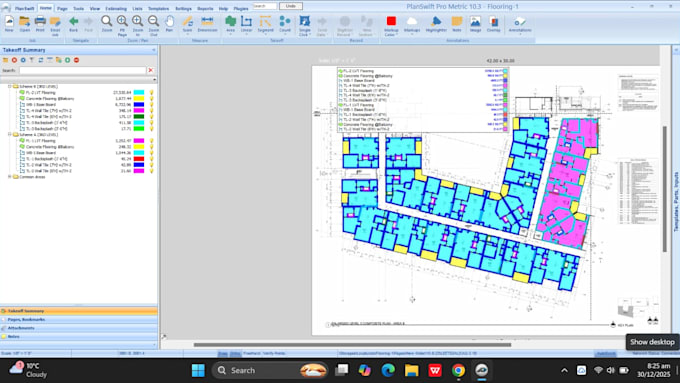Click red color swatch for TL-1 Backsplash

click(139, 159)
